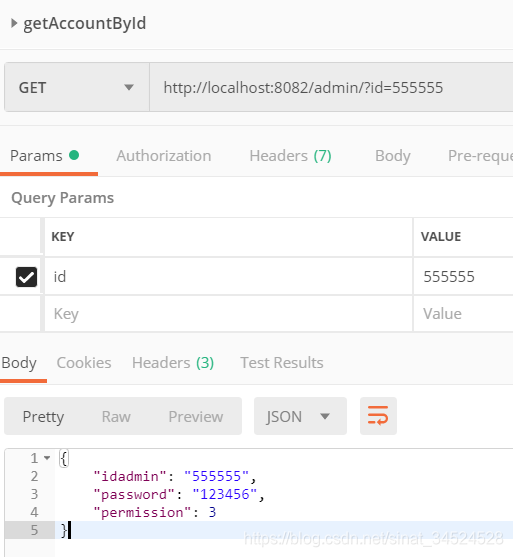Uncheck the id query parameter checkbox
Screen dimensions: 513x557
26,277
